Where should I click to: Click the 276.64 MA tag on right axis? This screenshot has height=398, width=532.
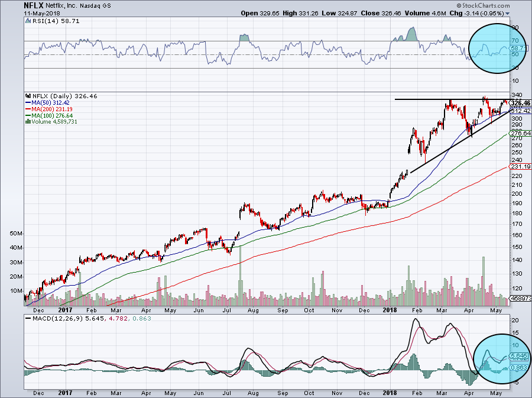(x=520, y=133)
